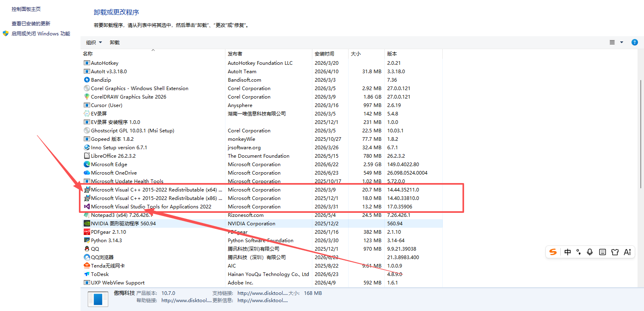Click the change view layout icon
The height and width of the screenshot is (311, 644).
click(x=612, y=42)
